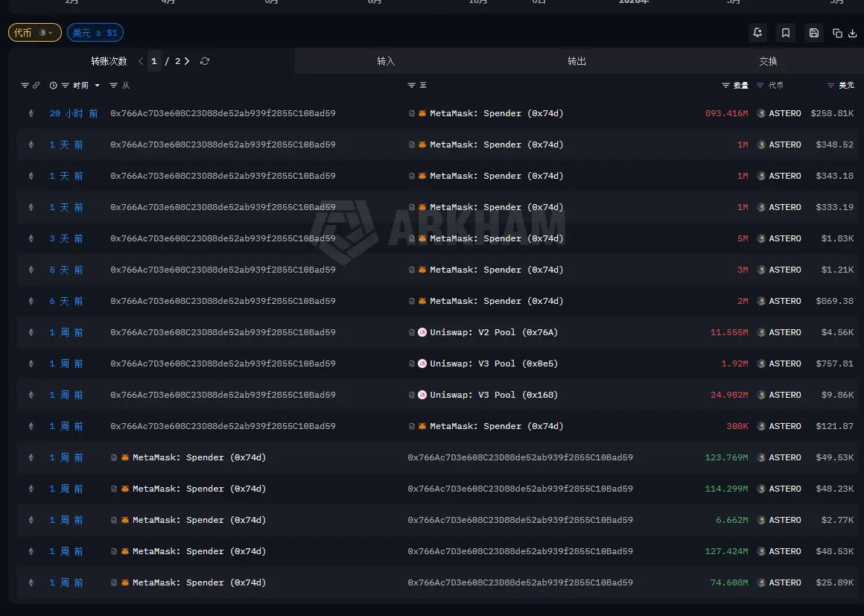Click sender address in the $348.52 row
The image size is (864, 616).
(223, 145)
